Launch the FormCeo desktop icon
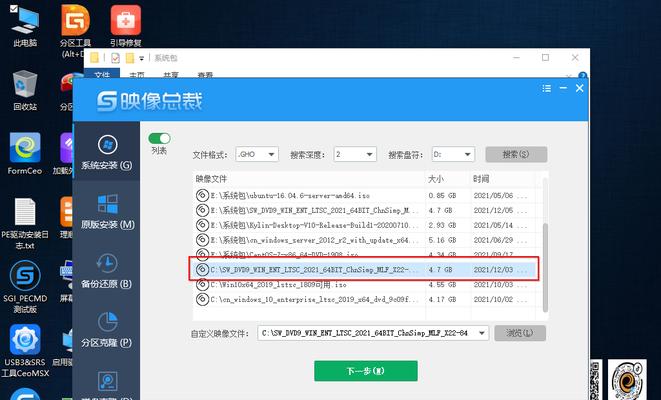 [25, 154]
